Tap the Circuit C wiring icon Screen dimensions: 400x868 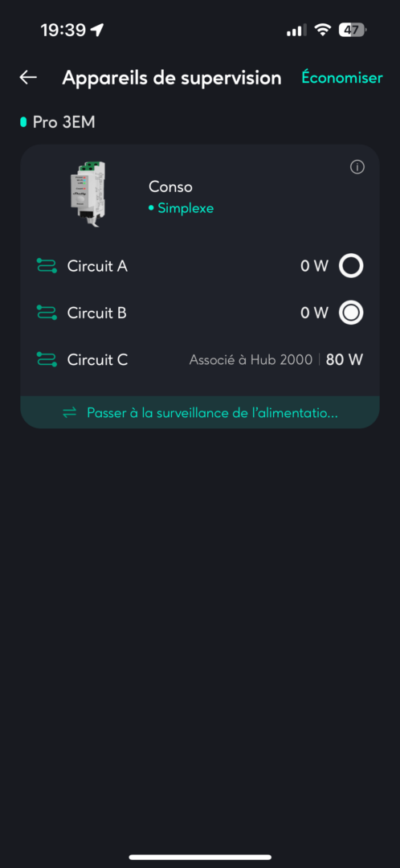click(x=47, y=360)
